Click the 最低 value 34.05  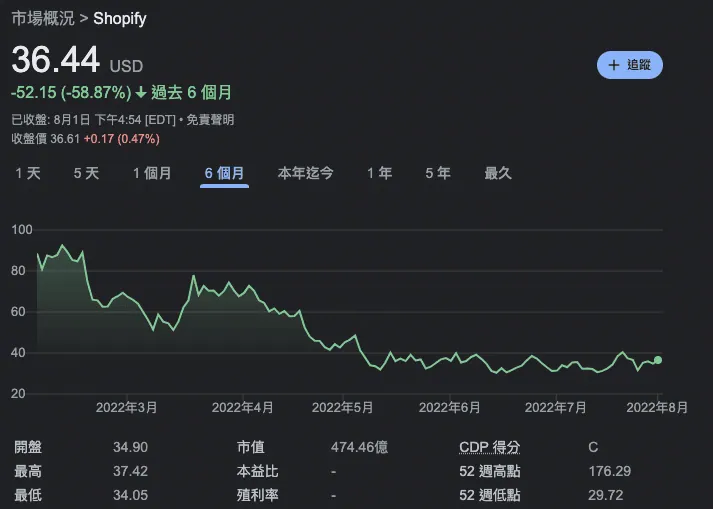coord(131,495)
